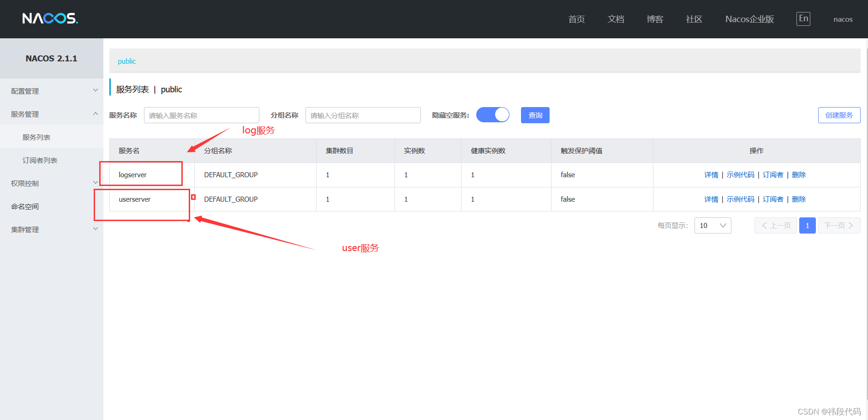Click false threshold value for userserver
The height and width of the screenshot is (420, 868).
point(568,199)
